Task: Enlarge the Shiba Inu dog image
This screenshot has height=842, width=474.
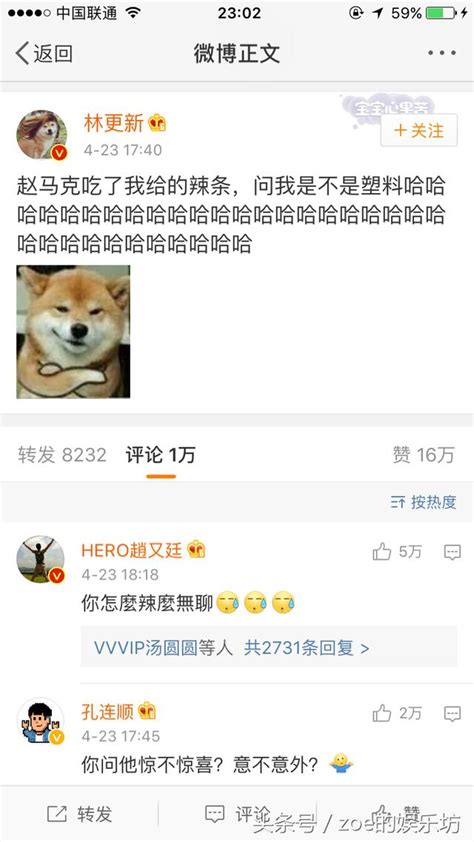Action: (x=74, y=331)
